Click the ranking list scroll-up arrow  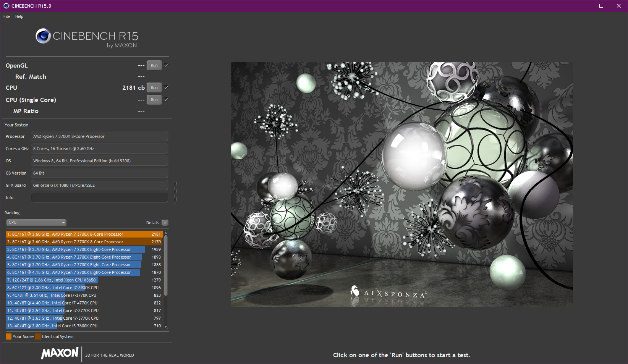click(166, 233)
